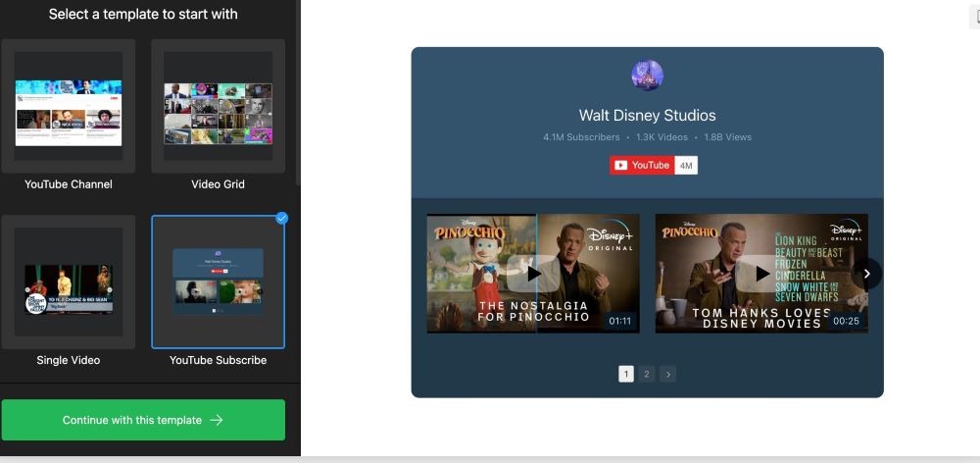Click the arrow icon in Continue button

tap(217, 420)
